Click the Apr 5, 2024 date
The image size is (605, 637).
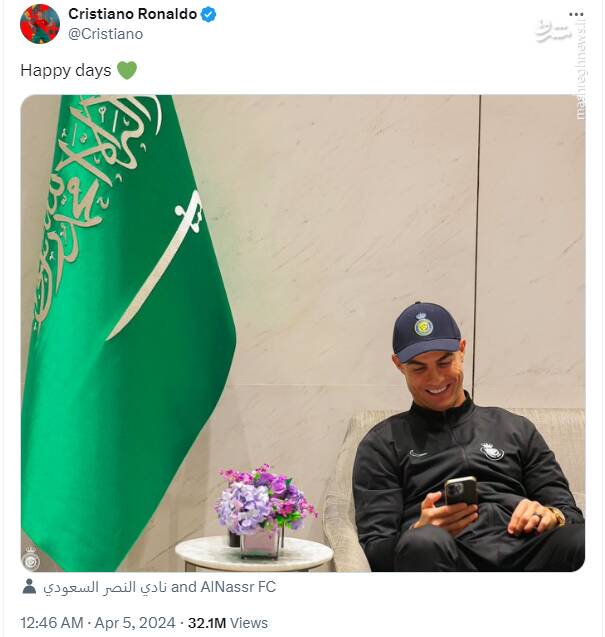tap(135, 623)
